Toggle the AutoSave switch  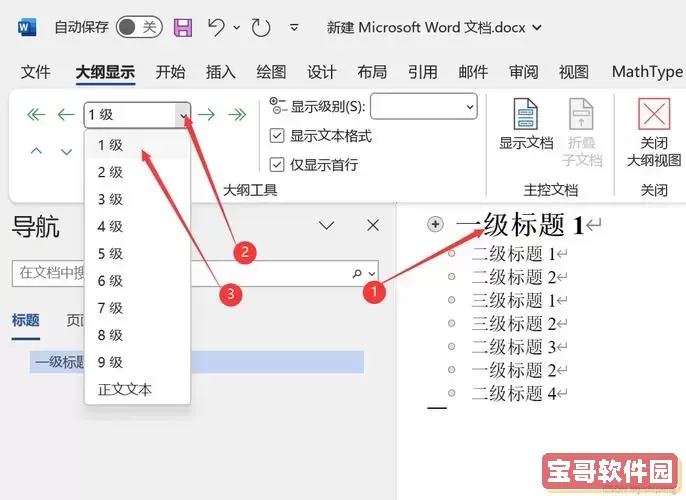click(139, 27)
